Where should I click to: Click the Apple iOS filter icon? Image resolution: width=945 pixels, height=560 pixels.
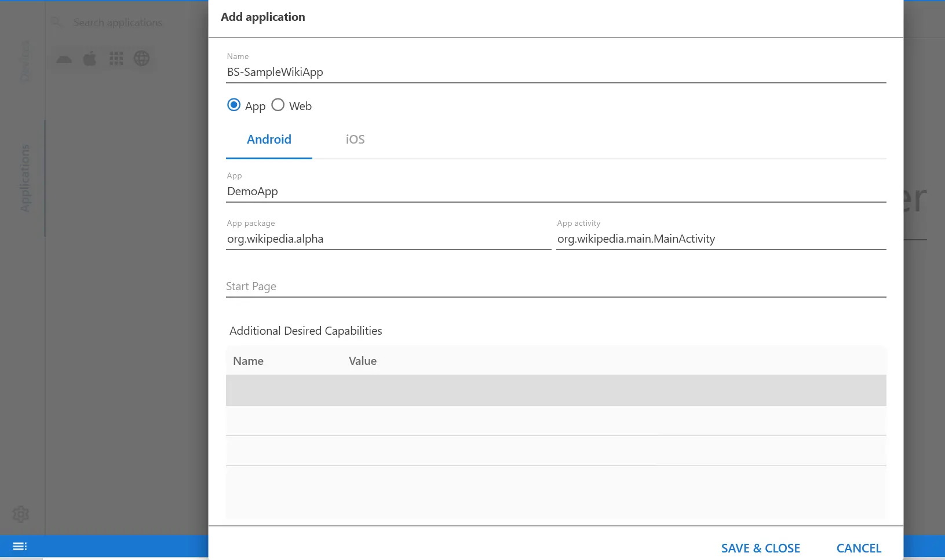pos(90,58)
